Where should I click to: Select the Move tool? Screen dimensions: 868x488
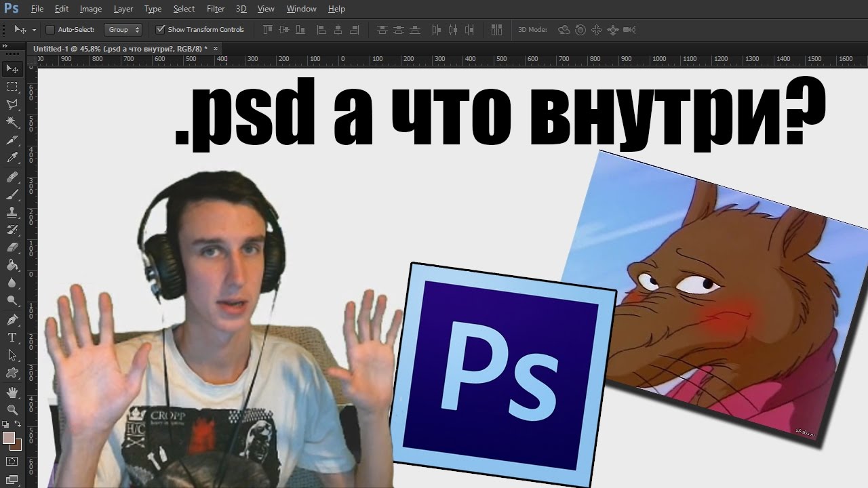[12, 68]
